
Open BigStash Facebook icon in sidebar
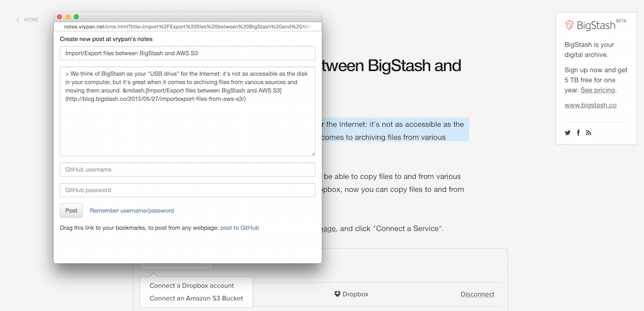[x=579, y=133]
